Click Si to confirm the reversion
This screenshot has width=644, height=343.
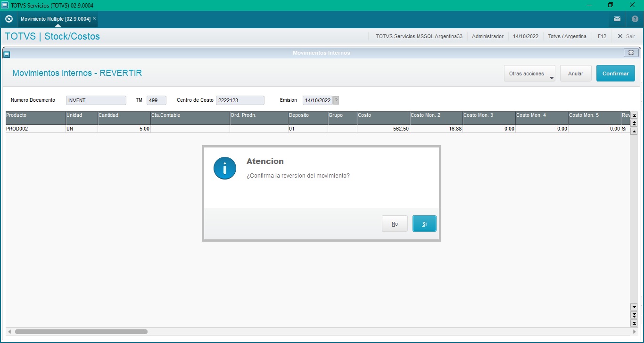424,224
